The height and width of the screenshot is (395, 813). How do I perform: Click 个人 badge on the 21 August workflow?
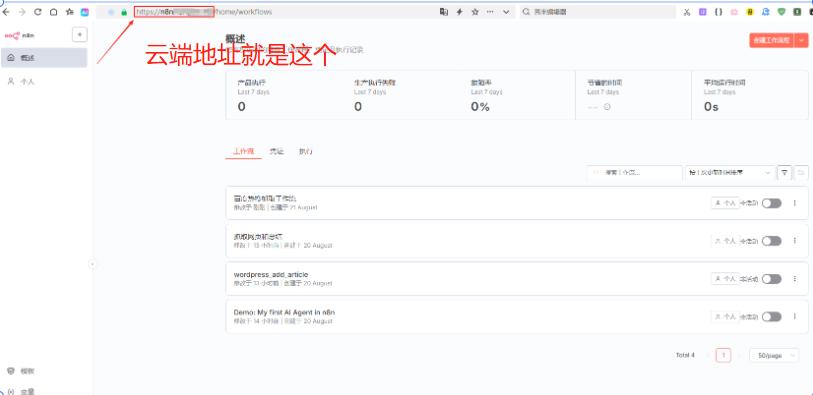[725, 203]
